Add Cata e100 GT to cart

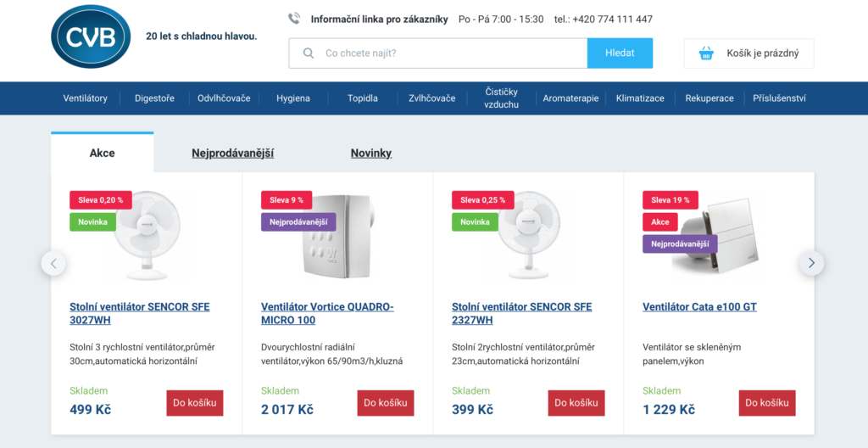pyautogui.click(x=767, y=403)
